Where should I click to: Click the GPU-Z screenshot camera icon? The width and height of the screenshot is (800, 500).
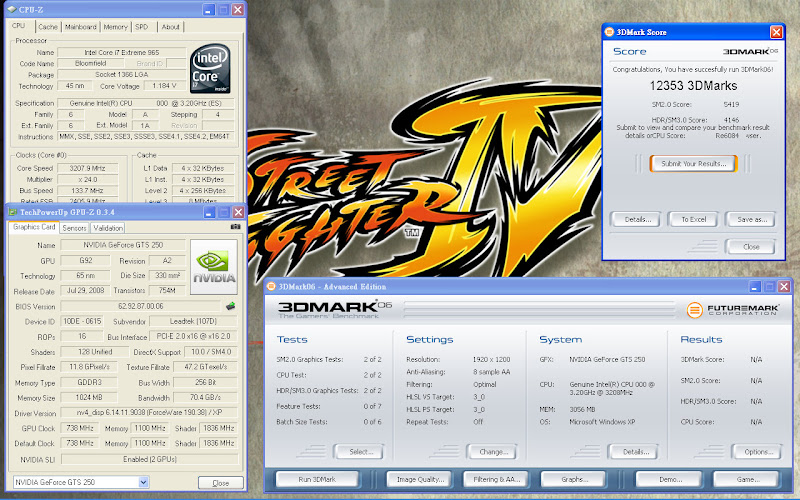(235, 227)
